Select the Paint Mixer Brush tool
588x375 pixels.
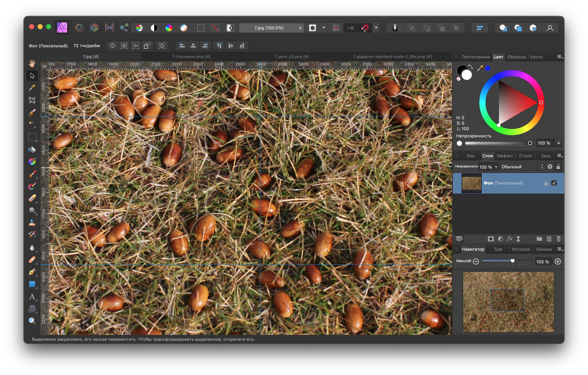click(x=32, y=186)
